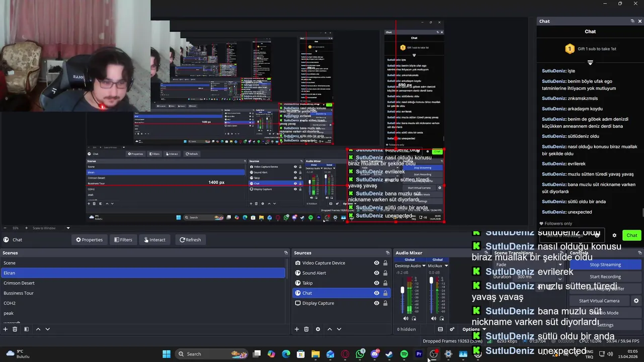
Task: Open scene filters icon in Scenes toolbar
Action: pos(26,329)
